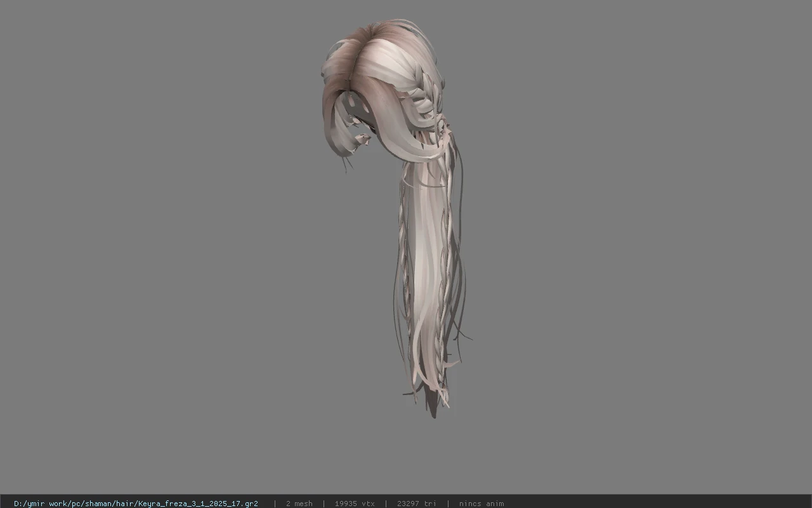
Task: Click empty gray viewport left of the hair model
Action: tap(159, 254)
